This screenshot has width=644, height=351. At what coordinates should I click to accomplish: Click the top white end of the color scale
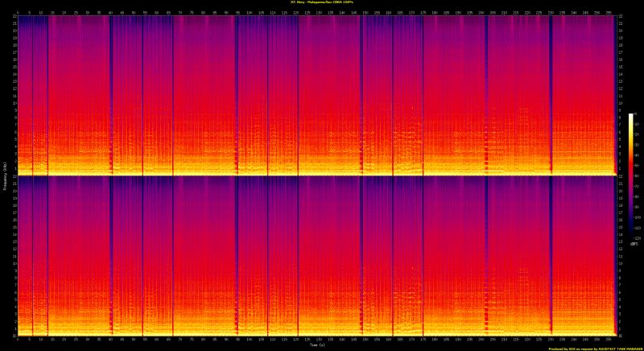(x=631, y=115)
